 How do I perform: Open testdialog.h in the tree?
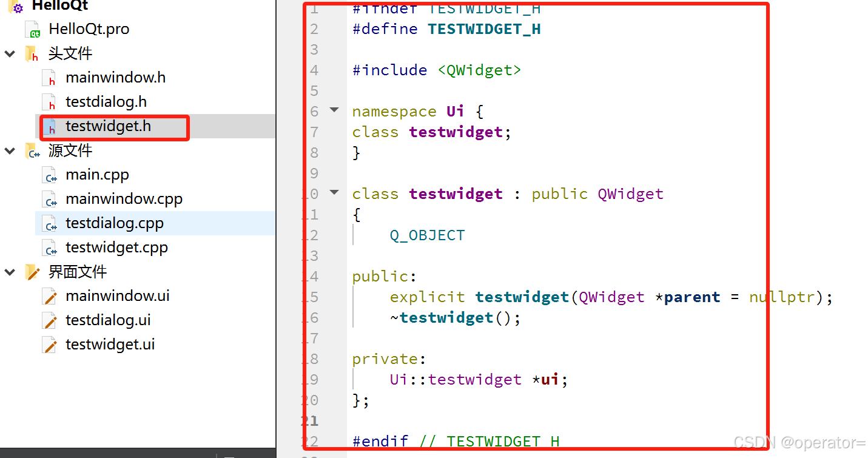(x=106, y=102)
